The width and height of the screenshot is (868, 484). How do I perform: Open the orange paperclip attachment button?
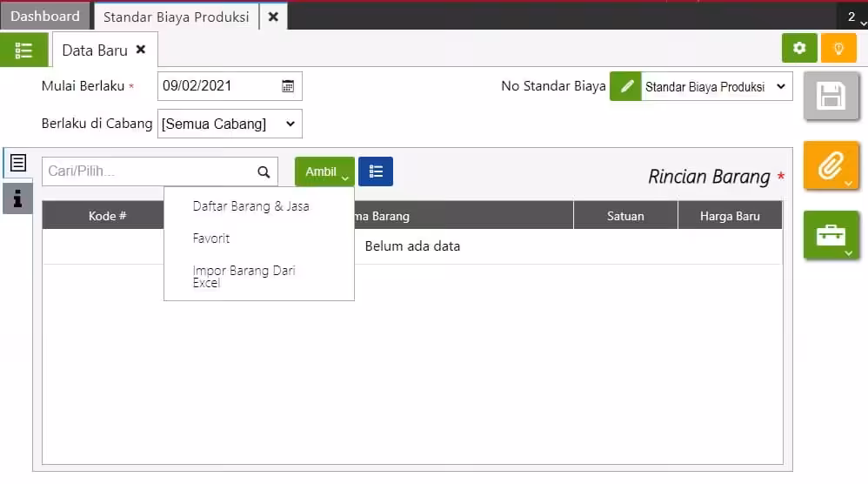pos(831,165)
